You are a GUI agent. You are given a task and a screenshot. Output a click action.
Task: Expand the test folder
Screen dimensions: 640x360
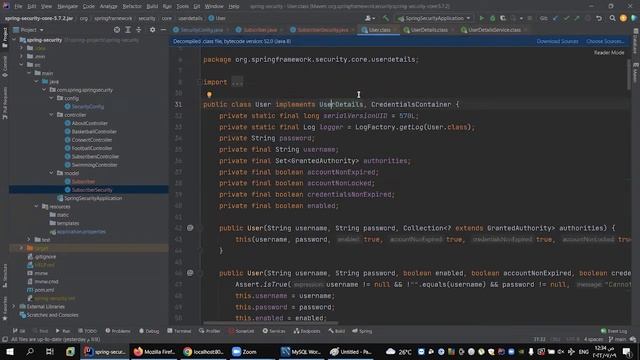coord(29,240)
